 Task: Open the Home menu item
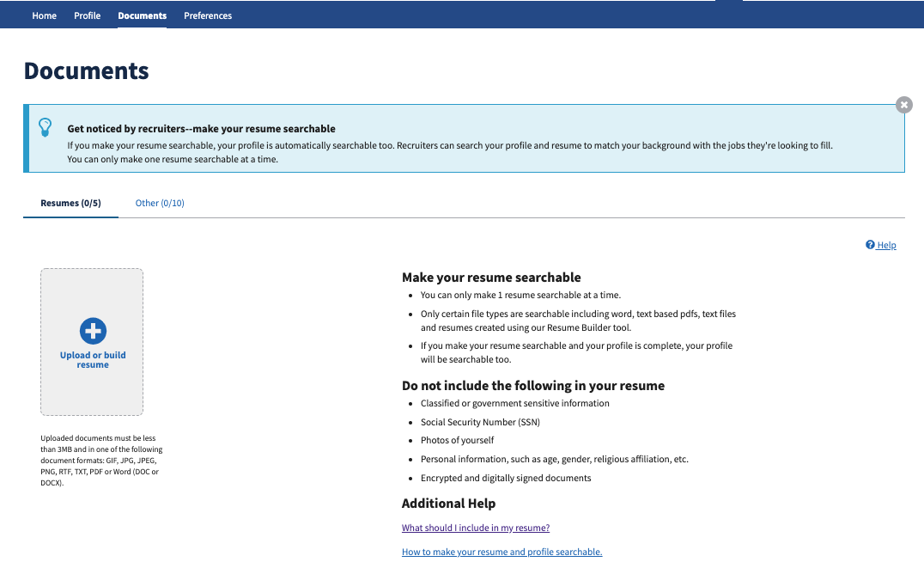pyautogui.click(x=44, y=15)
